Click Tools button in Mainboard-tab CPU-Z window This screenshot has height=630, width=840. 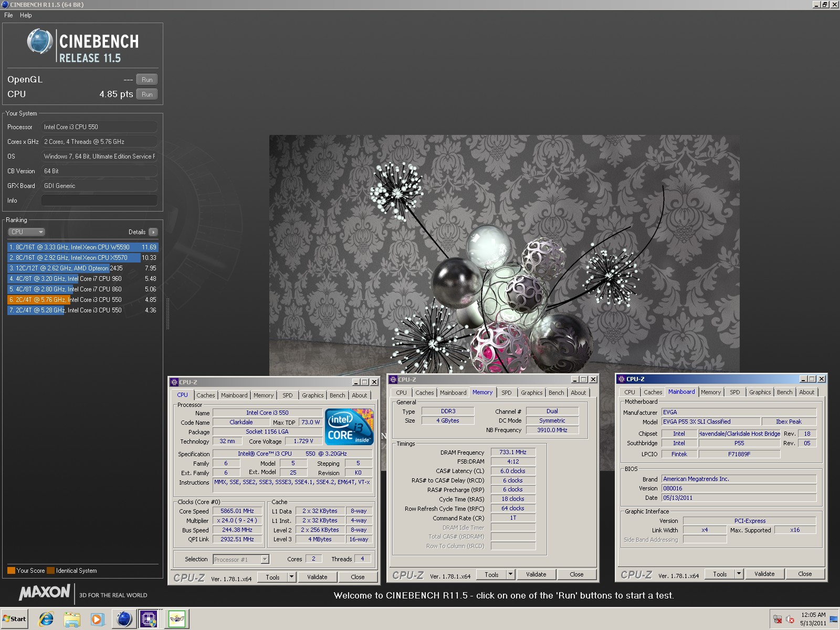click(x=720, y=574)
